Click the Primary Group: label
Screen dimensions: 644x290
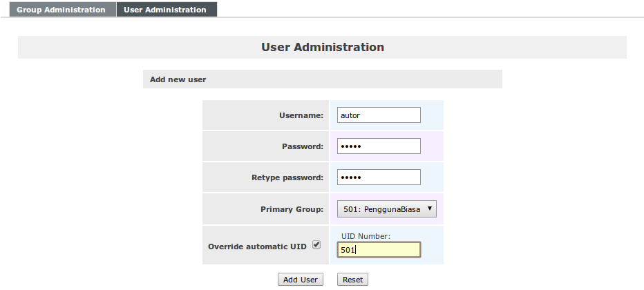292,209
